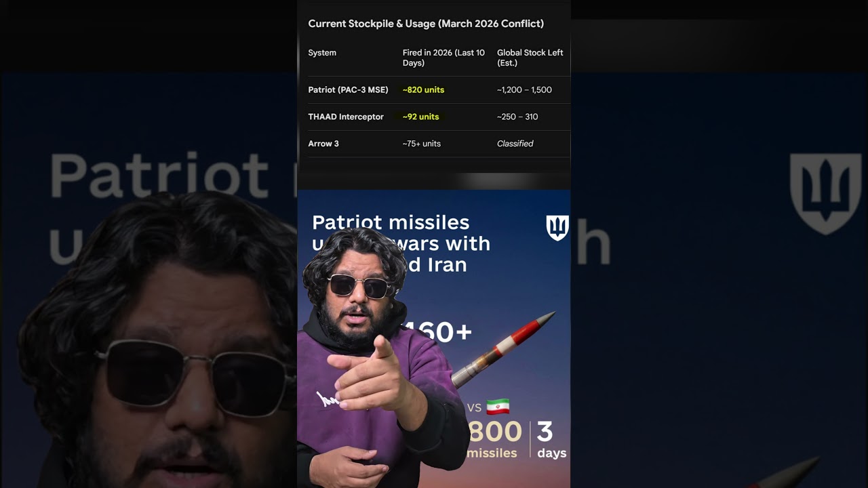
Task: Select the Global Stock Left (Est.) header
Action: coord(530,58)
